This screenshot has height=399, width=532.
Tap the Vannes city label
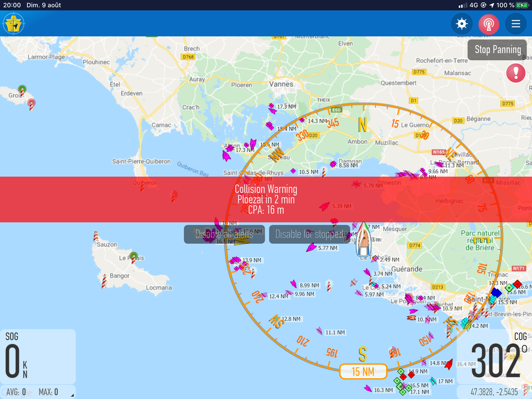(x=281, y=84)
